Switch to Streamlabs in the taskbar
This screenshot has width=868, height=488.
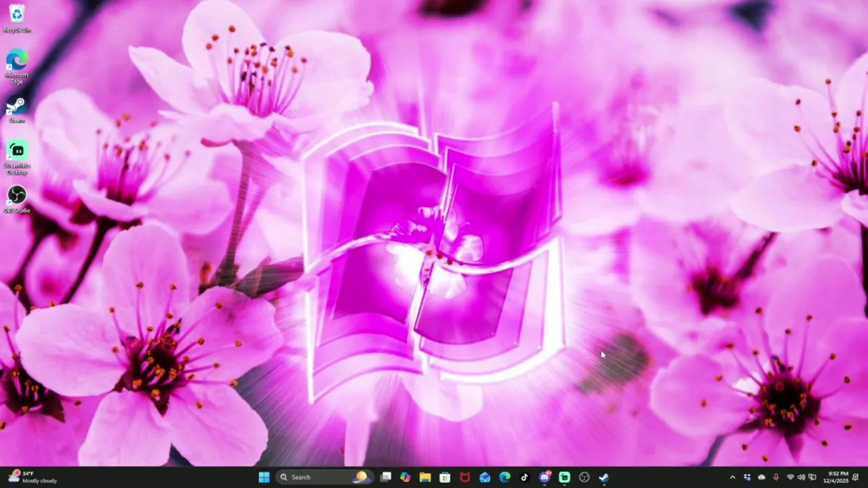coord(564,477)
